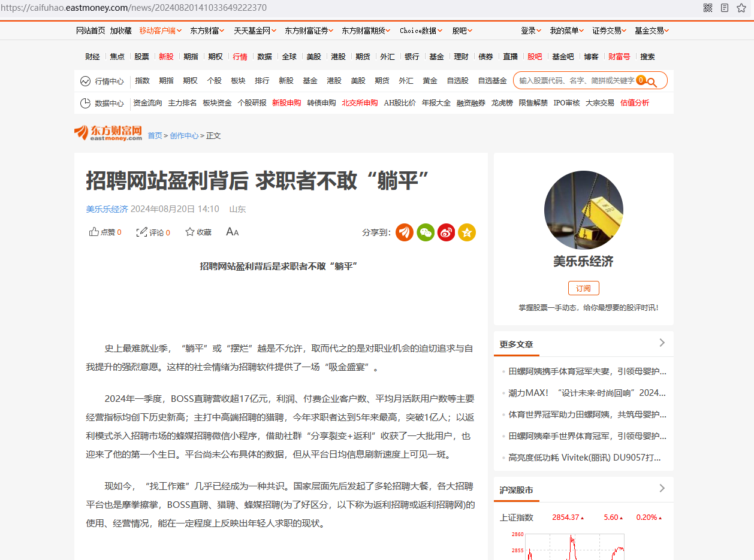Click 加收藏 link in top bar
Image resolution: width=754 pixels, height=560 pixels.
[x=120, y=31]
